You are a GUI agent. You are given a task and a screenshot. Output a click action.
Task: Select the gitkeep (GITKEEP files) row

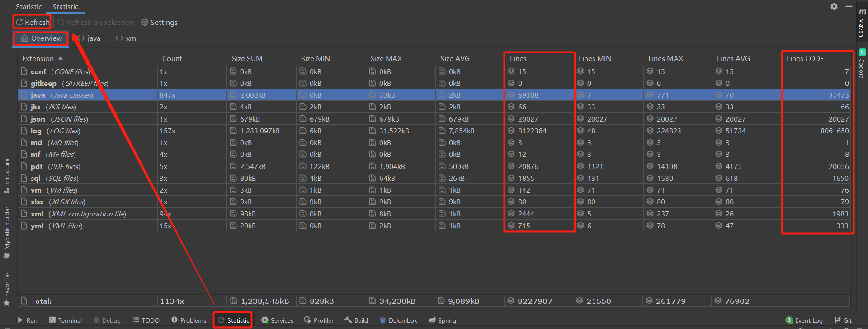tap(434, 83)
